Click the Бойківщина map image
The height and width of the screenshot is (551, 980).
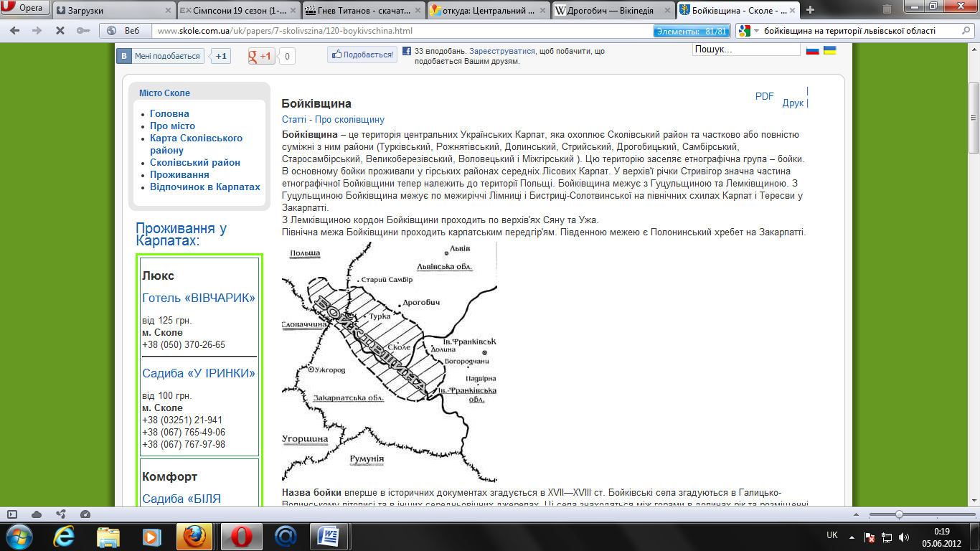coord(390,362)
